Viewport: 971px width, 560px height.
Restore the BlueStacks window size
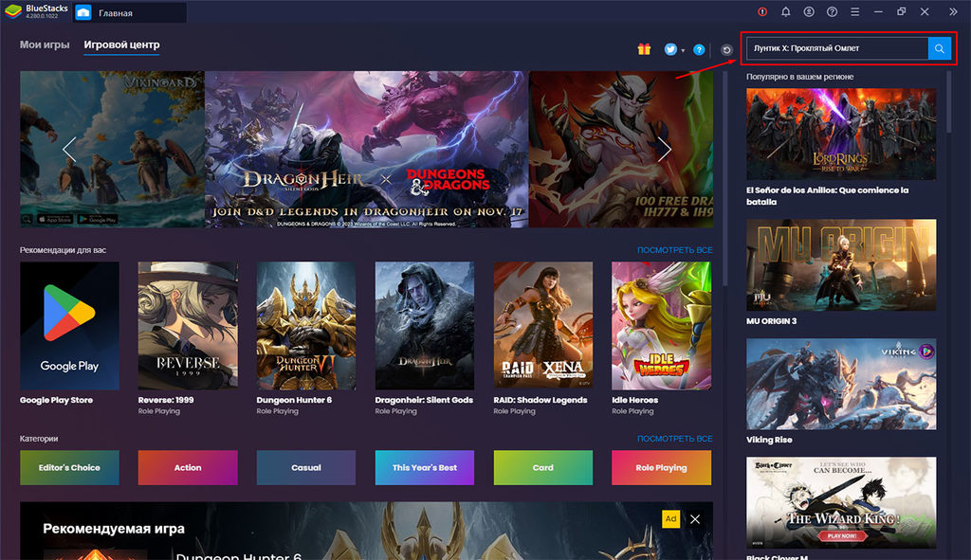[x=901, y=11]
